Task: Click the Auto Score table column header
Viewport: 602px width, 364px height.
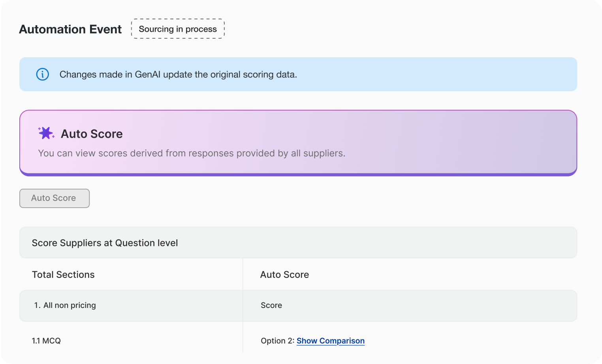Action: pos(284,274)
